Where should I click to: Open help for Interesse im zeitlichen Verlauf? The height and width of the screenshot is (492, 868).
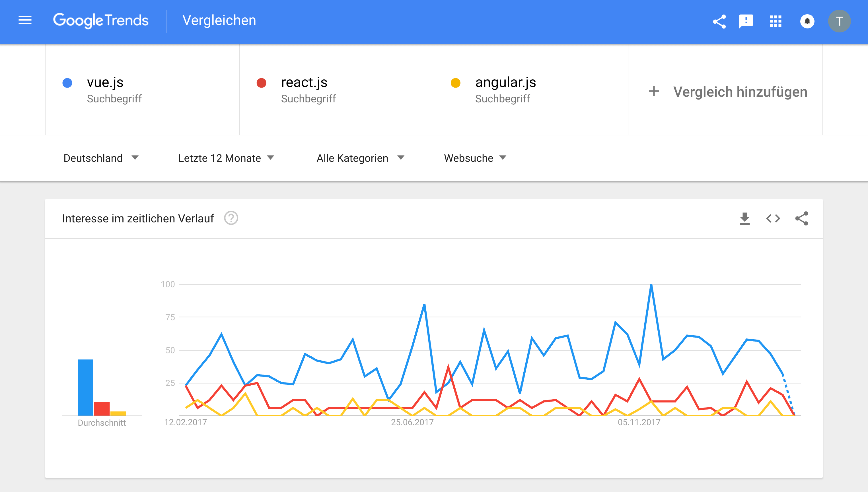click(231, 218)
